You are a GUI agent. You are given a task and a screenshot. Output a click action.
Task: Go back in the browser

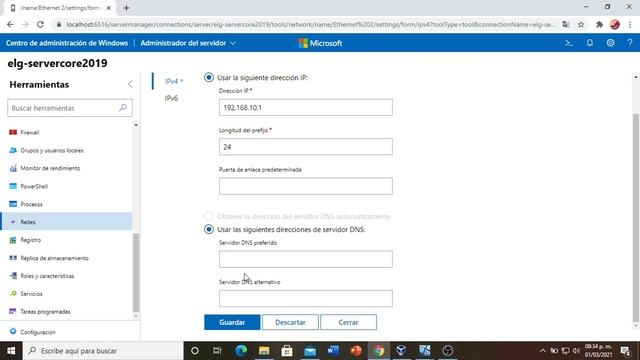pos(10,24)
